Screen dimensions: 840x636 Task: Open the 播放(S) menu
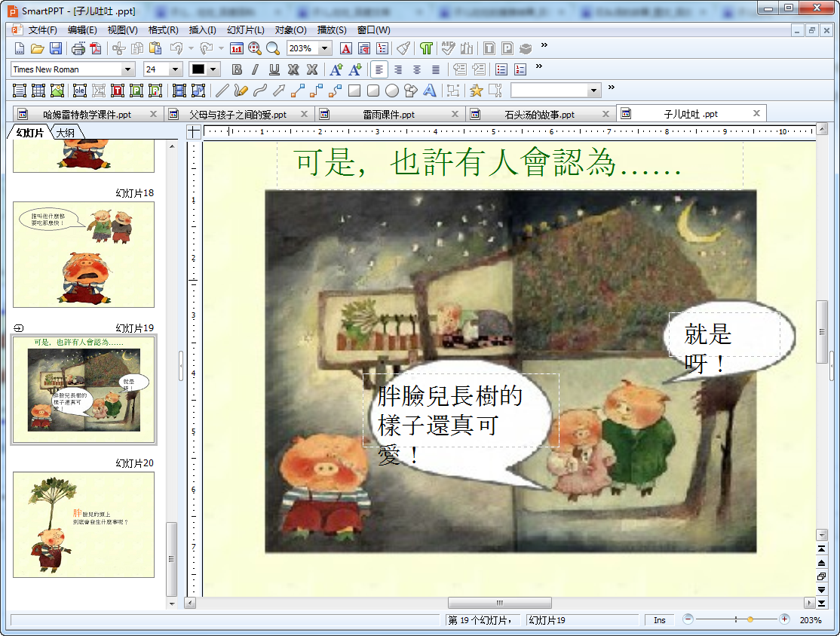click(x=332, y=30)
